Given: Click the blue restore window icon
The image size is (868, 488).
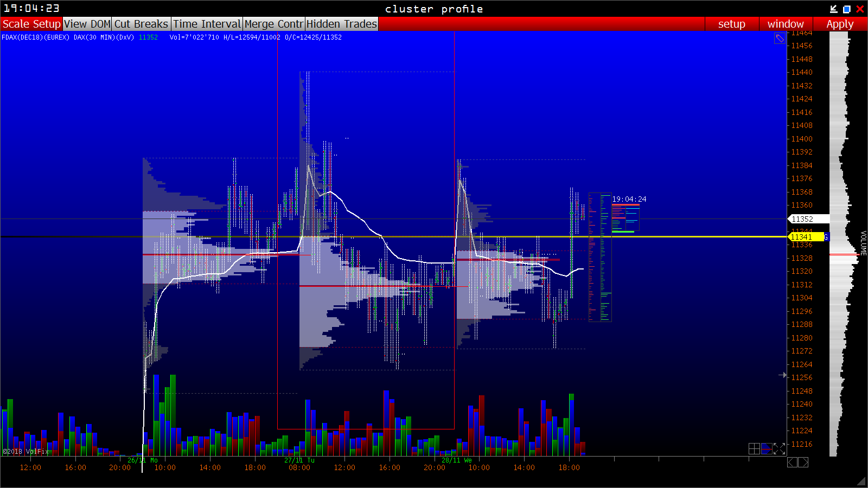Looking at the screenshot, I should (x=846, y=9).
